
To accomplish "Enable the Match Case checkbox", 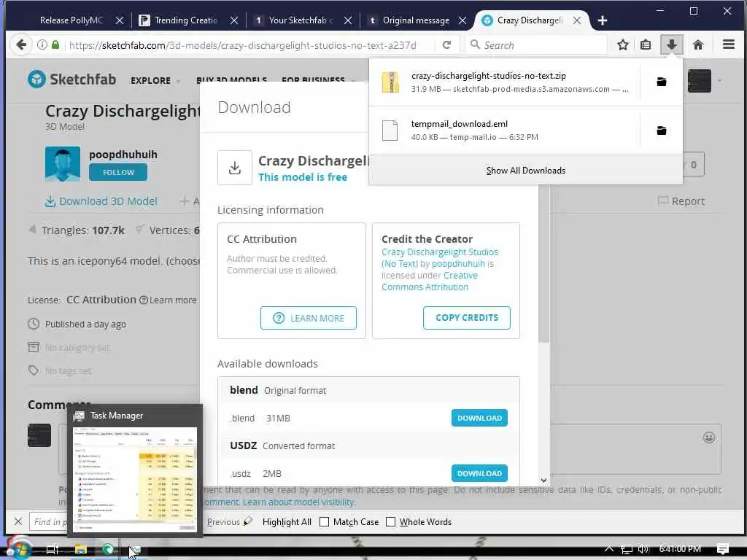I will coord(324,522).
